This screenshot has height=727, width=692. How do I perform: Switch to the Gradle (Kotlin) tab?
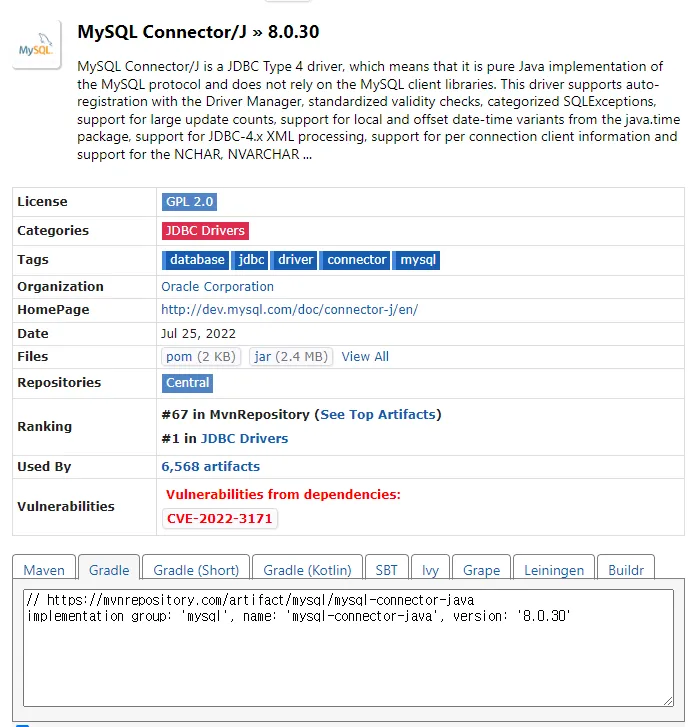click(x=307, y=570)
